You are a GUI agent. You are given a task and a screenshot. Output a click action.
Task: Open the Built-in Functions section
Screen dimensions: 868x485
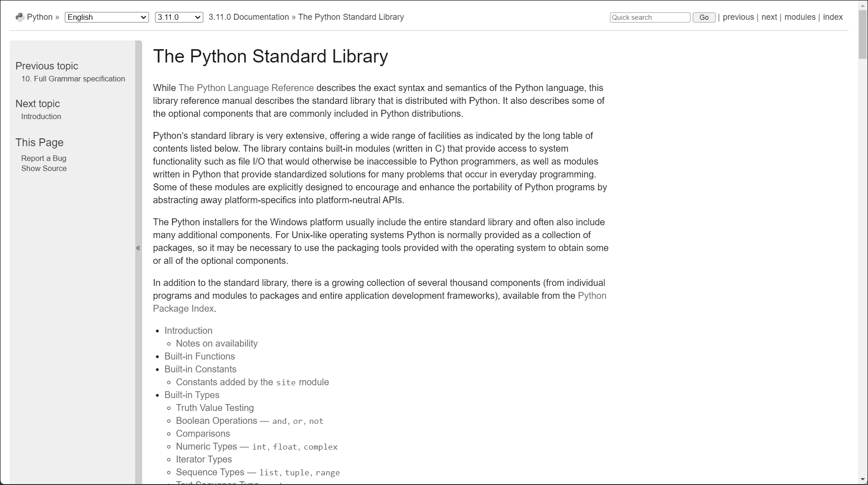coord(200,356)
